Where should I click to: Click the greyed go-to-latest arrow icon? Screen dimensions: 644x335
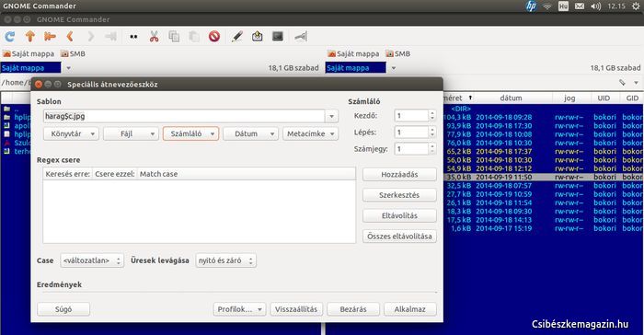[x=110, y=37]
